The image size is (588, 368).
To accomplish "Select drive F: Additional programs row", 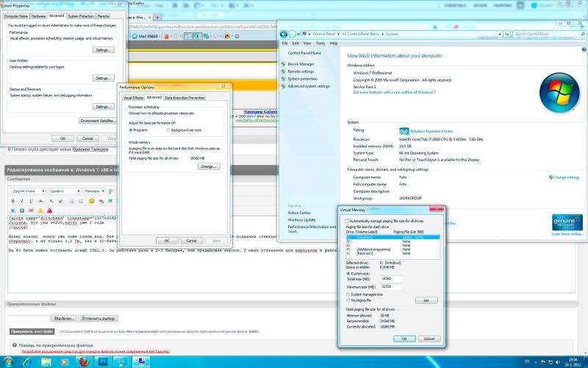I will coord(392,250).
